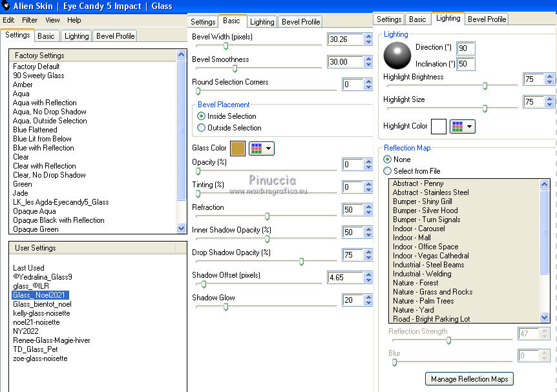The image size is (557, 392).
Task: Select Glass_Noel2021 user setting
Action: coord(39,295)
